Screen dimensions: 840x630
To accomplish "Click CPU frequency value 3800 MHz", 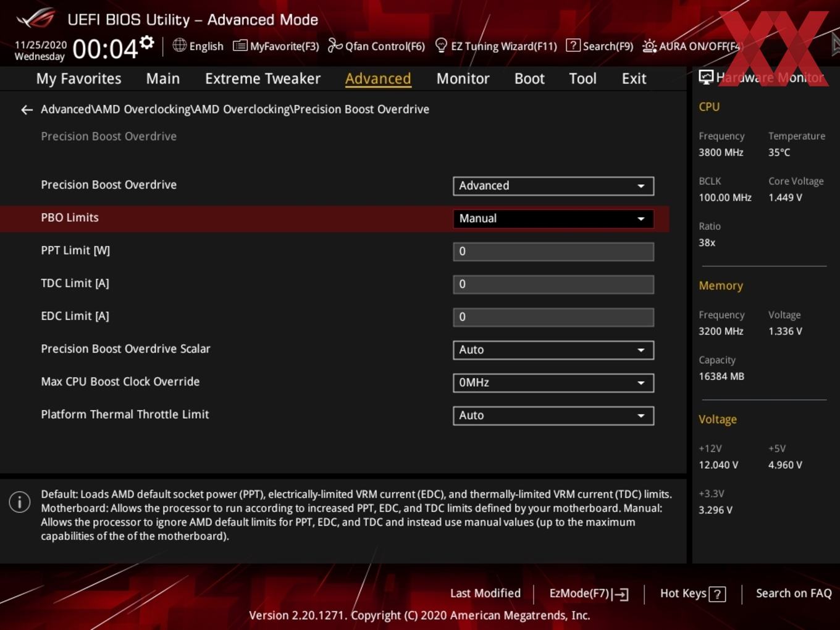I will (721, 153).
